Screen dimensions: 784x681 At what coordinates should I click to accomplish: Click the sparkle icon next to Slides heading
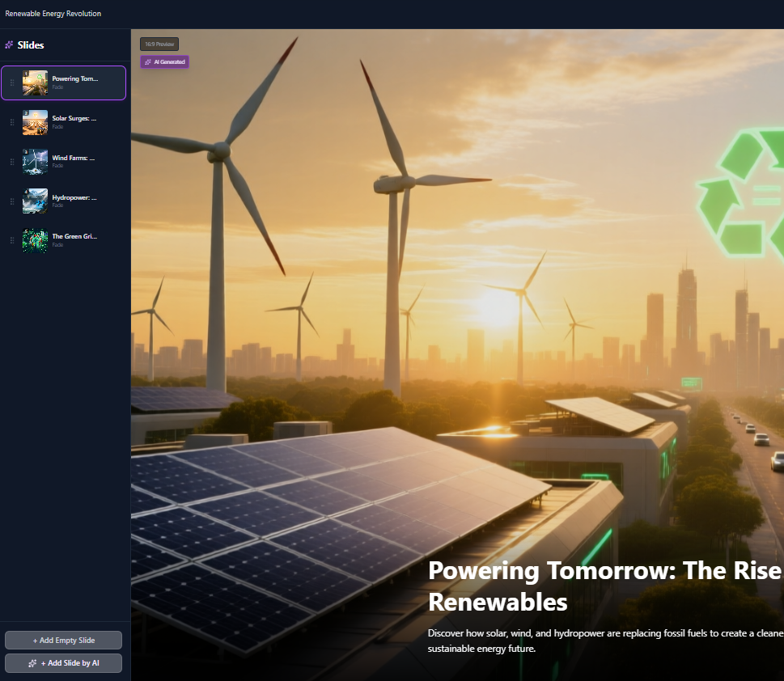pyautogui.click(x=9, y=45)
